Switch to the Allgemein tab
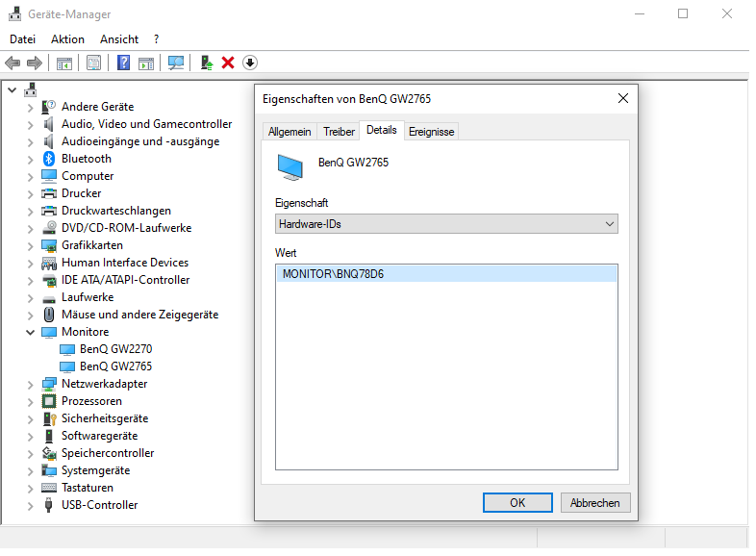This screenshot has width=756, height=556. click(290, 132)
